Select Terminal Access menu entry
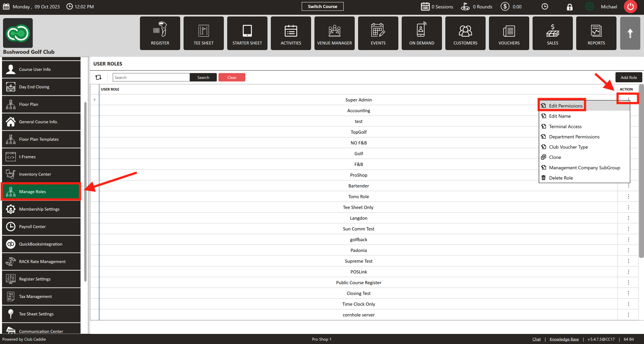 [584, 127]
